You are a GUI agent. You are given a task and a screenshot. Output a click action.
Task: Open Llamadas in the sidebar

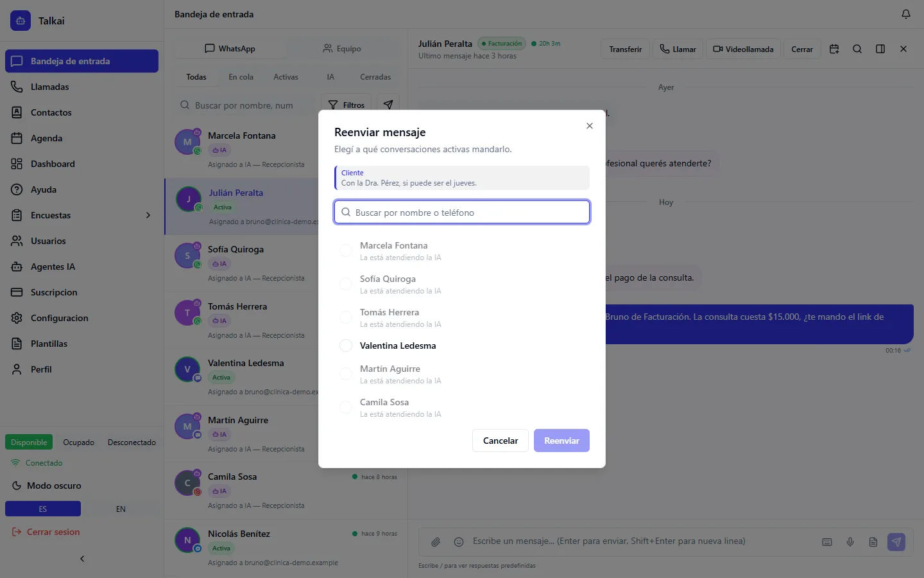(81, 87)
